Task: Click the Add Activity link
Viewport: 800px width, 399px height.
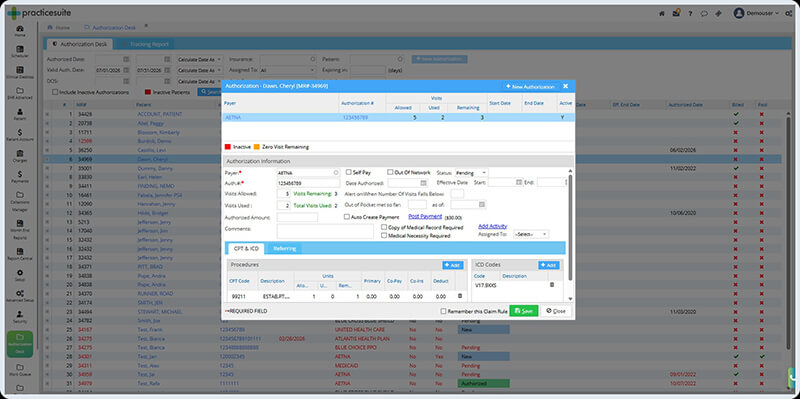Action: 492,226
